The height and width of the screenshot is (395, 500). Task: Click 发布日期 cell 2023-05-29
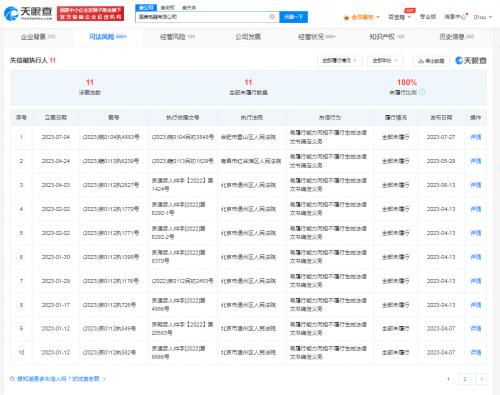[x=441, y=161]
